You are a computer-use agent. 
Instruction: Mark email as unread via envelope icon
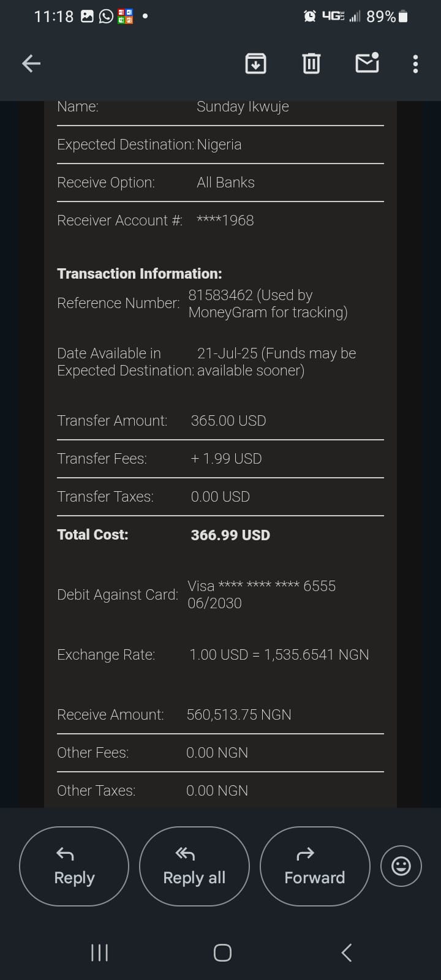[367, 63]
